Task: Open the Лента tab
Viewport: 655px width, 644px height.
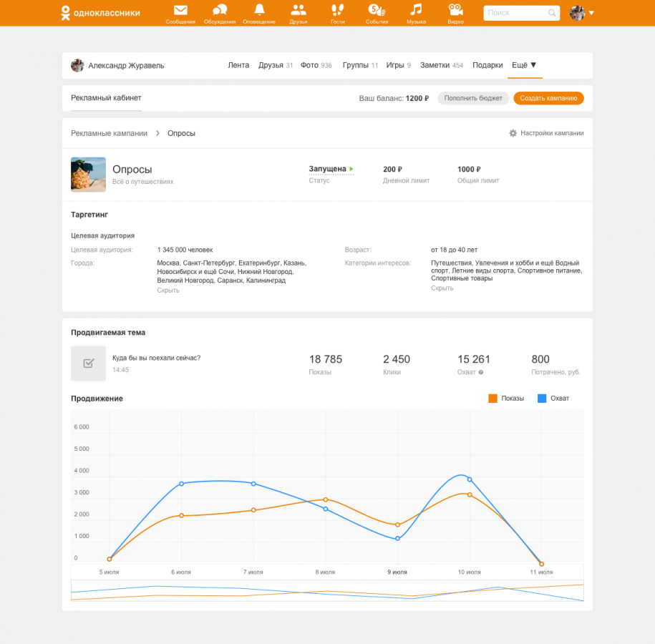Action: click(238, 65)
